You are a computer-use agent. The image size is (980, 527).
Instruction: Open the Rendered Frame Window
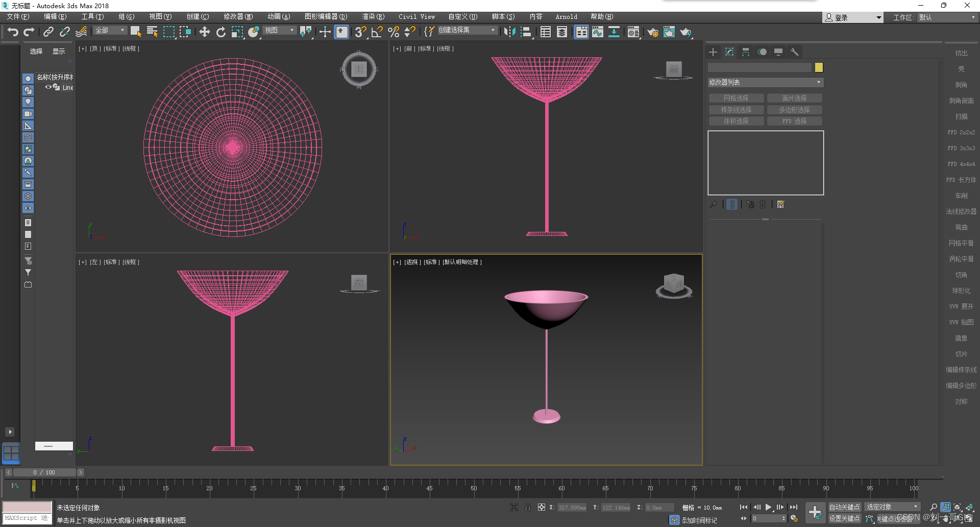(x=669, y=32)
